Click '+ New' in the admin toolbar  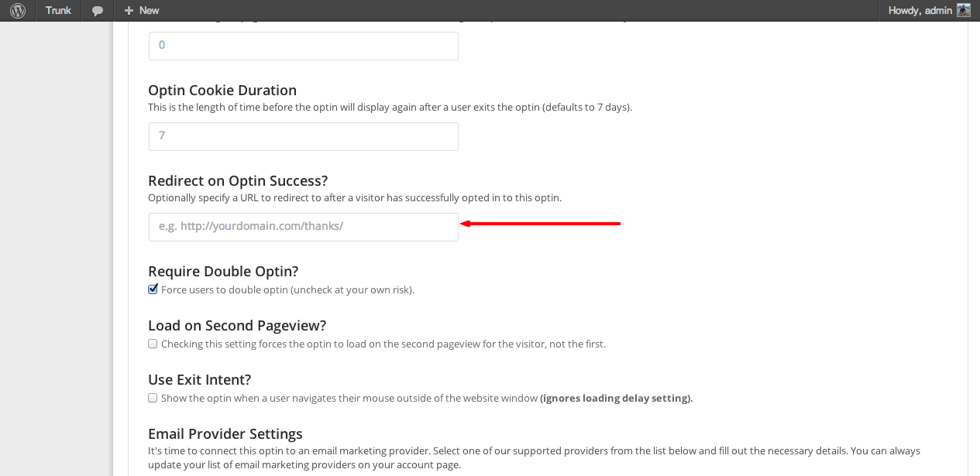[140, 10]
